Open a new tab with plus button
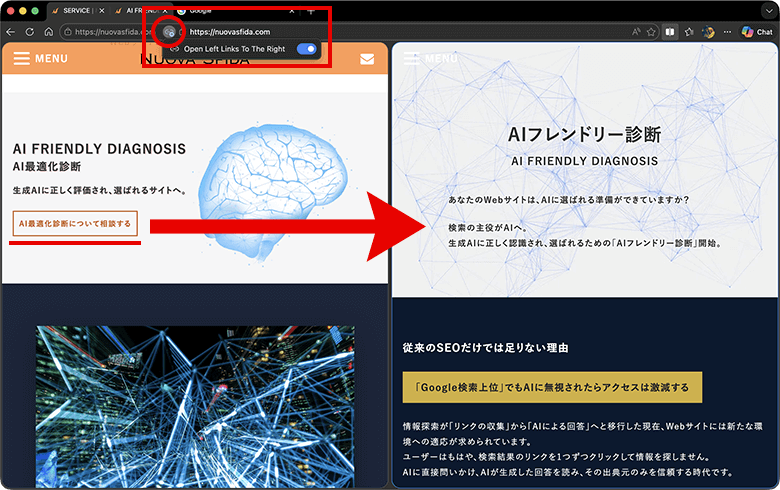 click(310, 10)
